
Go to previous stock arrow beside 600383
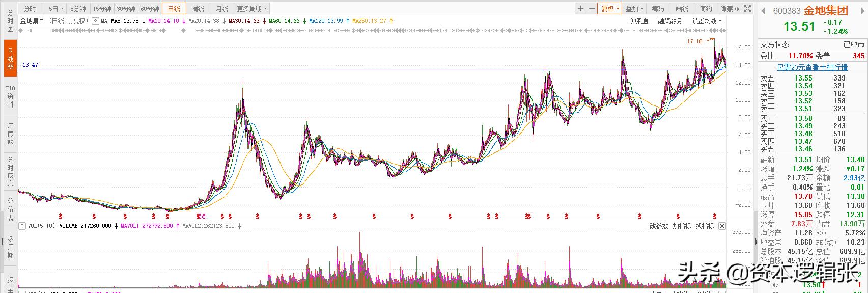tap(763, 11)
